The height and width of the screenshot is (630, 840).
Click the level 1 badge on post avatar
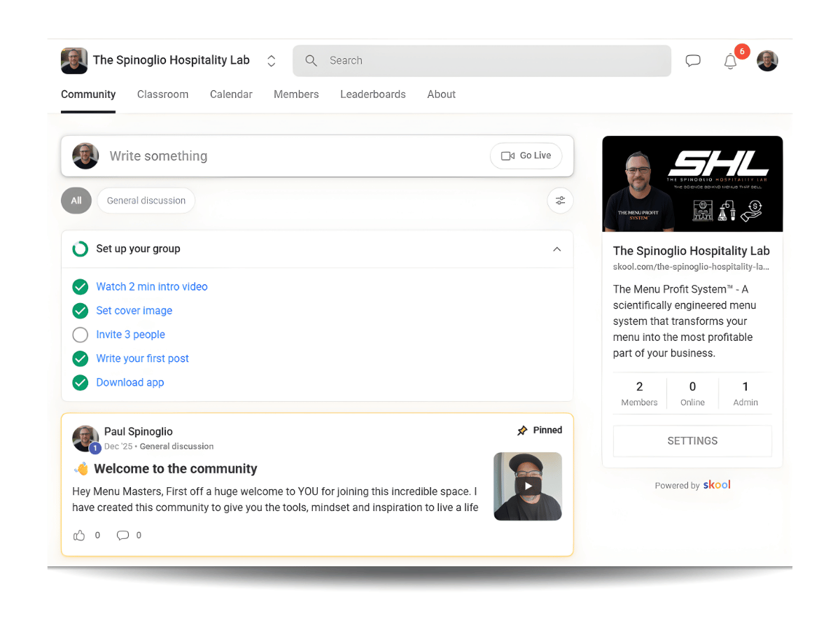click(x=95, y=449)
